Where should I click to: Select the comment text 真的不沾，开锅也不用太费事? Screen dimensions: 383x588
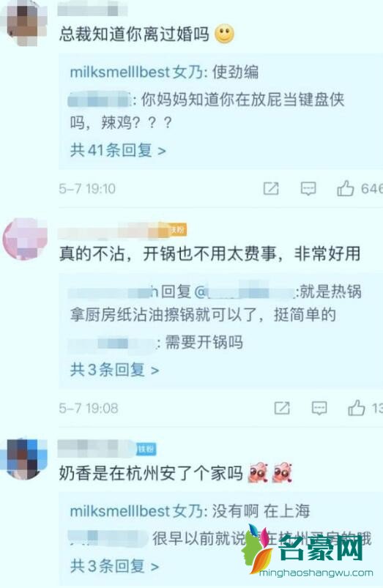[168, 254]
